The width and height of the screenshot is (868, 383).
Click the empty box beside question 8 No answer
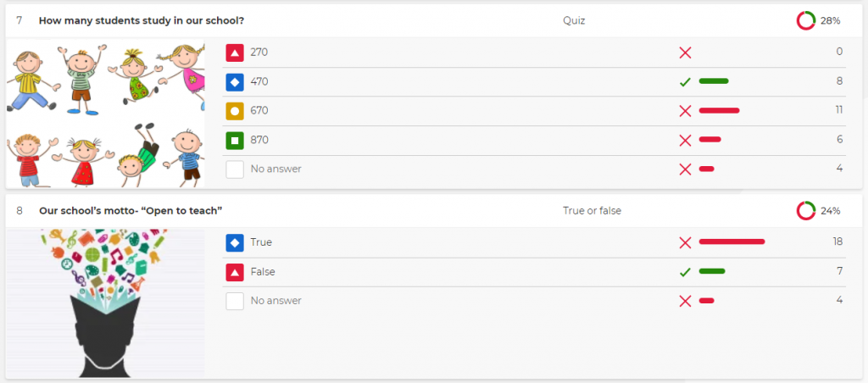pyautogui.click(x=235, y=301)
